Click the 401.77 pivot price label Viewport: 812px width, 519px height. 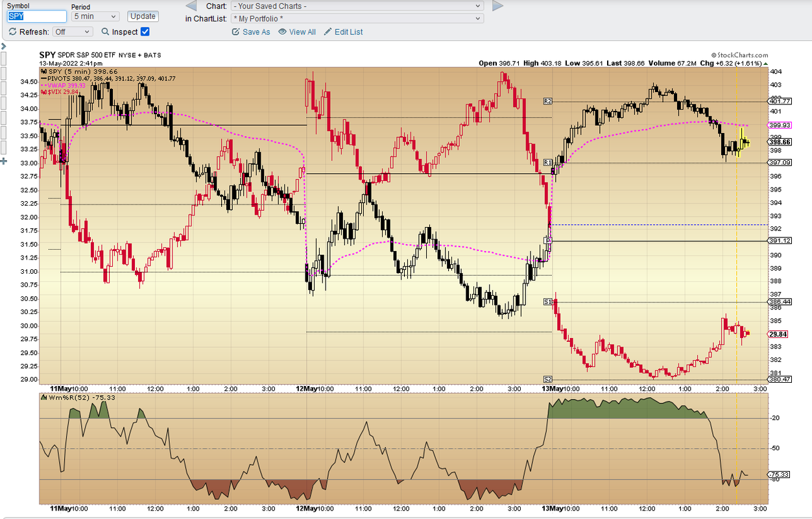pyautogui.click(x=780, y=101)
